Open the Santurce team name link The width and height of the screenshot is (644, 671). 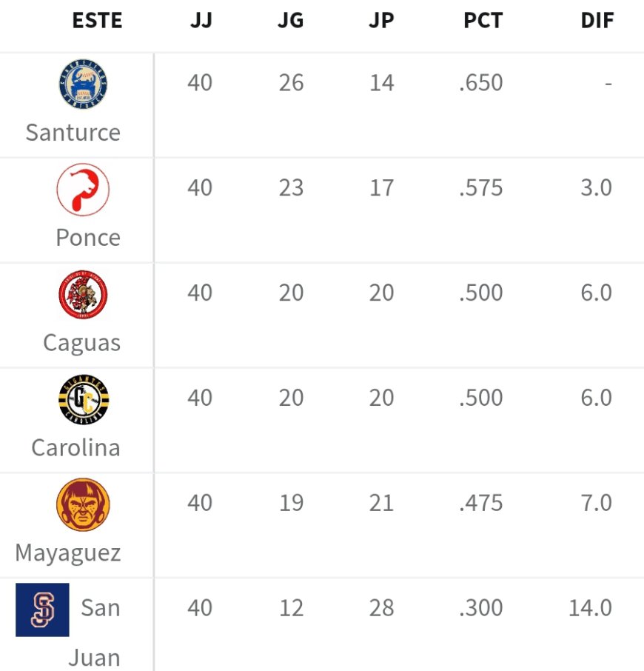73,133
